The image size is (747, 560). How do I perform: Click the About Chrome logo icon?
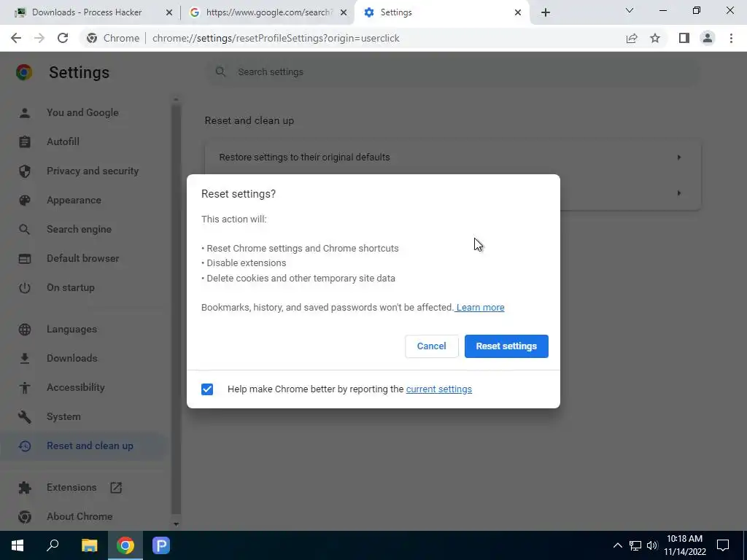[x=25, y=517]
